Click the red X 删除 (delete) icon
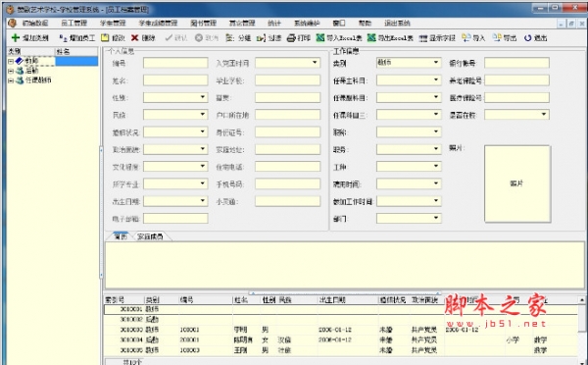Viewport: 588px width, 365px height. point(134,37)
